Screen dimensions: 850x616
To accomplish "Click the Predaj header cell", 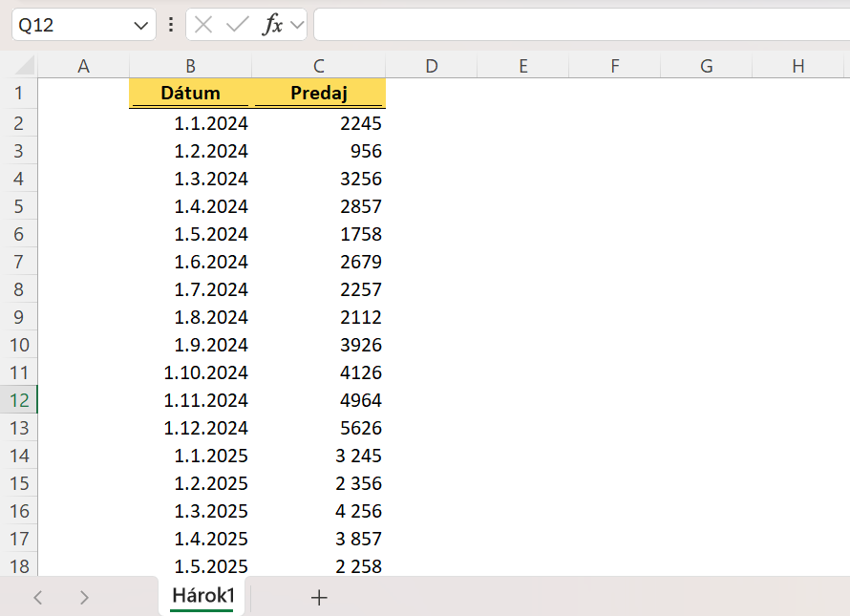I will point(318,93).
